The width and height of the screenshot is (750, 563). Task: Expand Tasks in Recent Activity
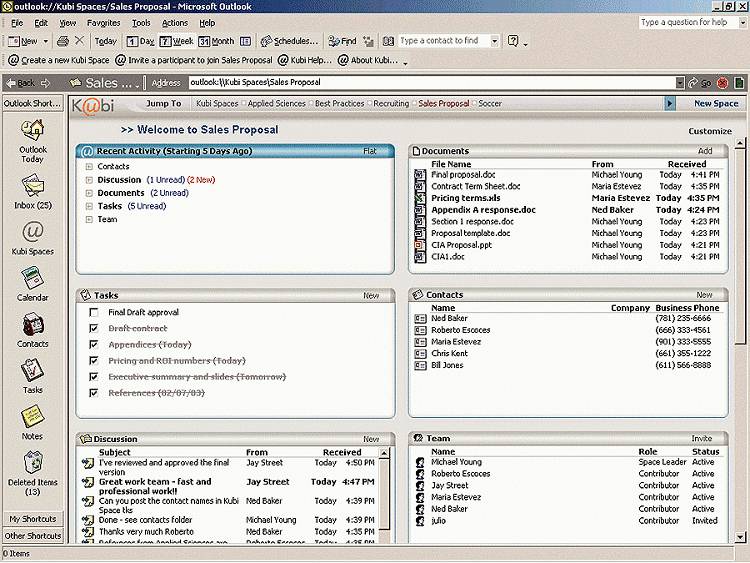click(89, 207)
